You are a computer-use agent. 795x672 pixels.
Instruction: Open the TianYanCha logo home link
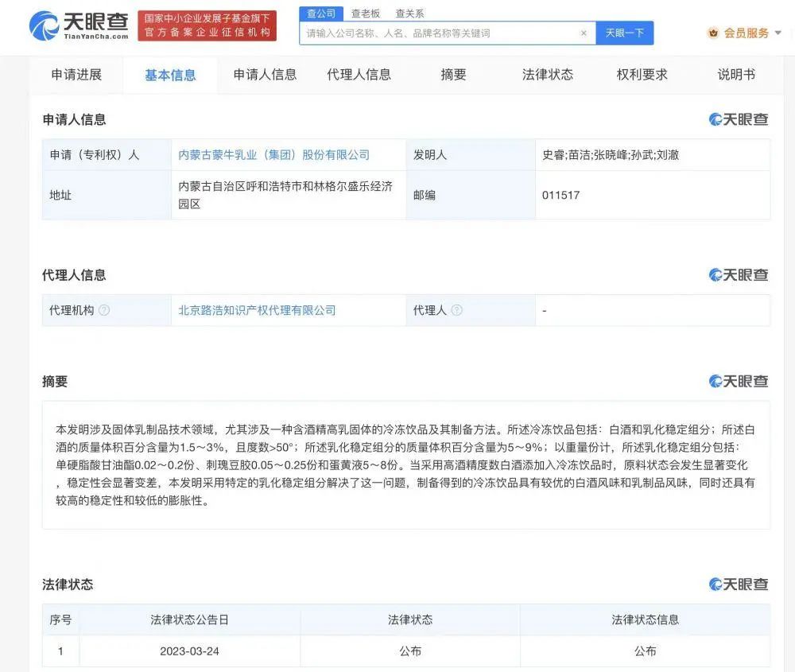click(x=79, y=25)
